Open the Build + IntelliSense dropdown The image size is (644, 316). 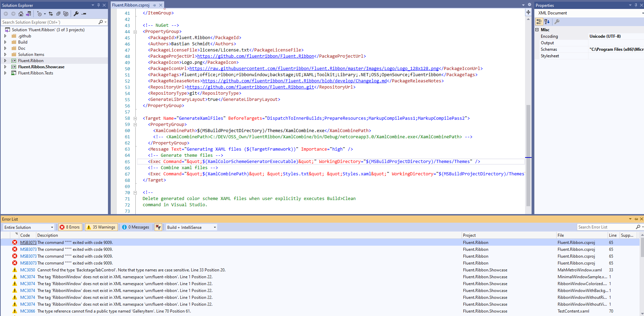191,227
